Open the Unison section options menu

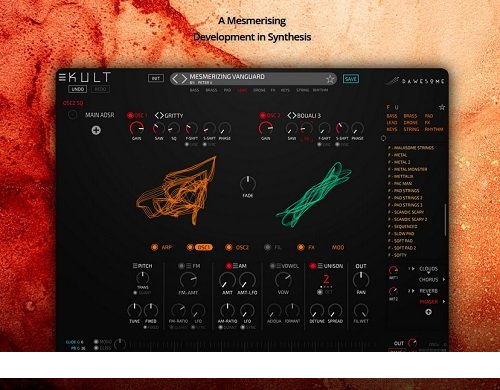[320, 266]
